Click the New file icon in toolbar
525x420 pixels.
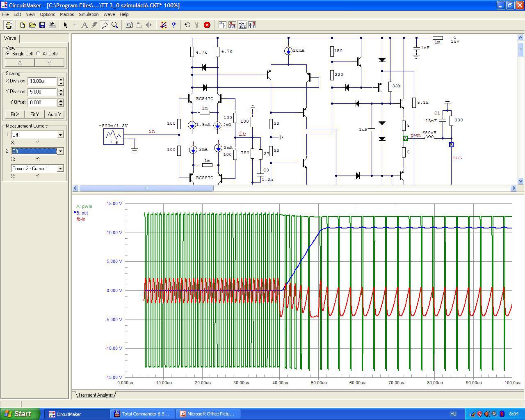click(23, 25)
